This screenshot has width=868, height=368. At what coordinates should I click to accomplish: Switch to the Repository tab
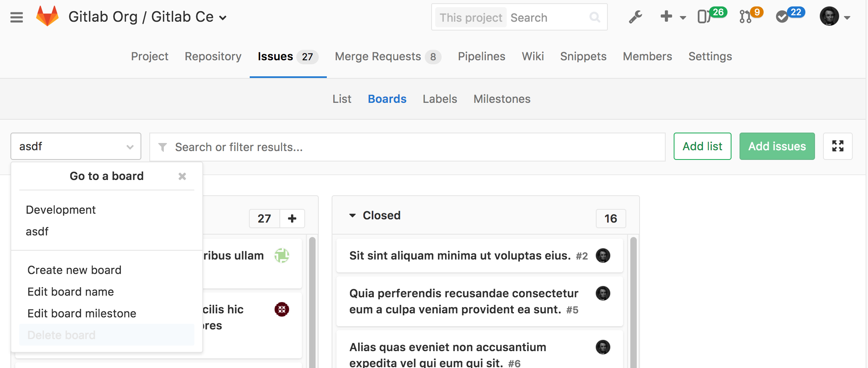tap(213, 56)
